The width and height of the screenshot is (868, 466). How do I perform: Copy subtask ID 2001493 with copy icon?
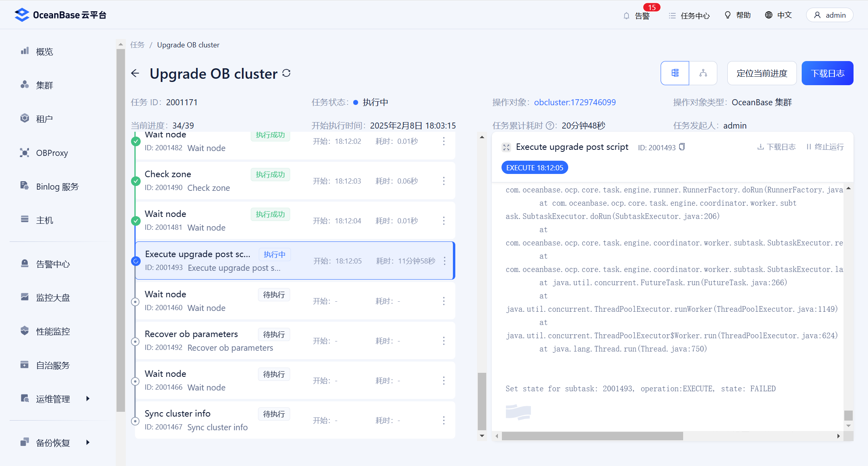[682, 147]
